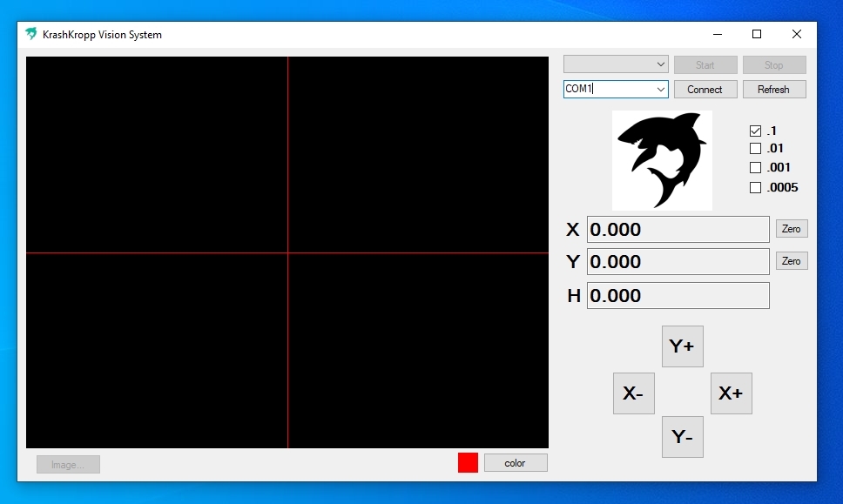This screenshot has height=504, width=843.
Task: Expand the COM1 port dropdown arrow
Action: tap(661, 89)
